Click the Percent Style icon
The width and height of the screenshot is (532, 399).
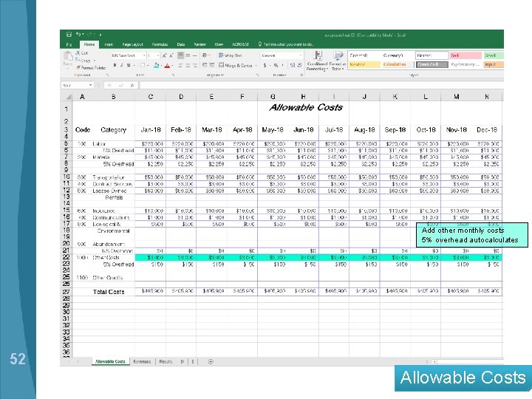pos(276,65)
